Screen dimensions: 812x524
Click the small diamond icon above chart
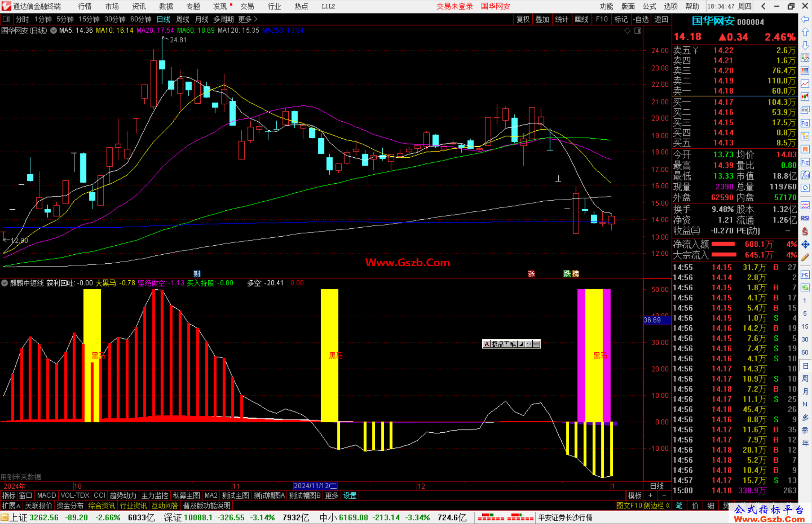click(x=627, y=31)
